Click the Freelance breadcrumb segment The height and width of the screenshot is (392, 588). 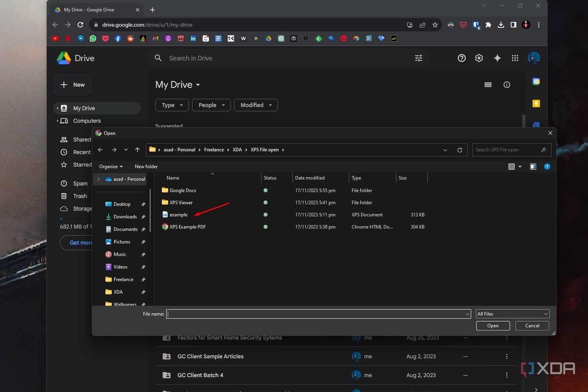pos(214,150)
